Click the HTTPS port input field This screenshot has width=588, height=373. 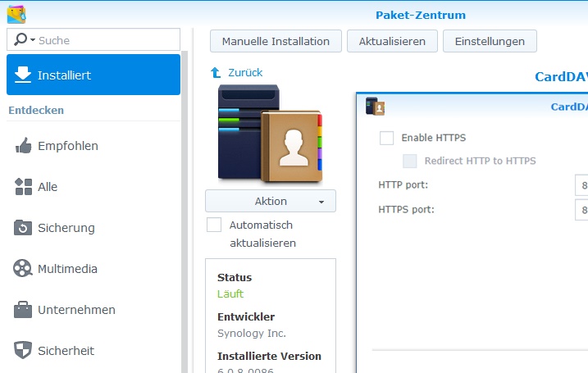581,210
